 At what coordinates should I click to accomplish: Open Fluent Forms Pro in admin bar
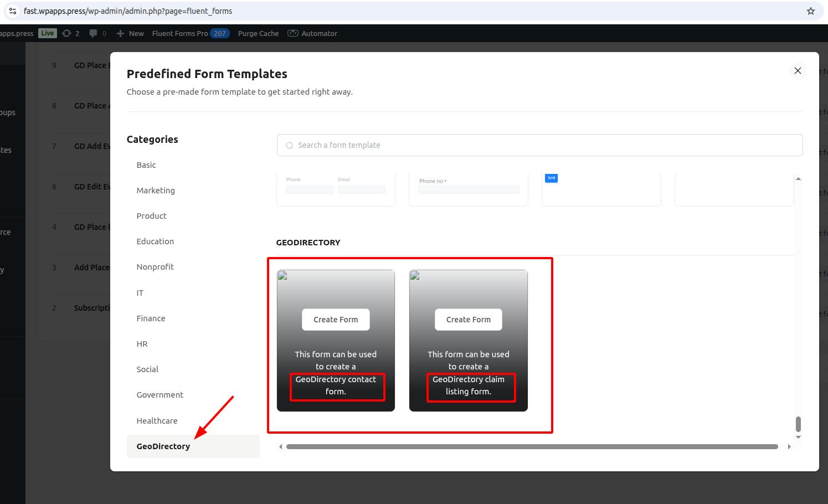pos(180,33)
